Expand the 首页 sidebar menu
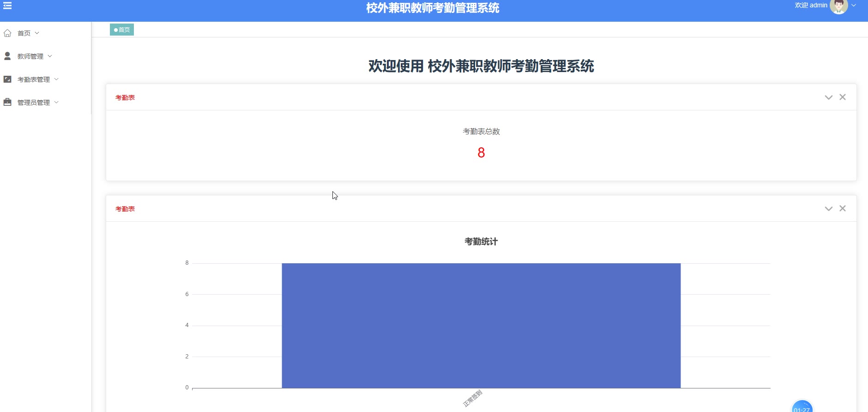 (45, 33)
